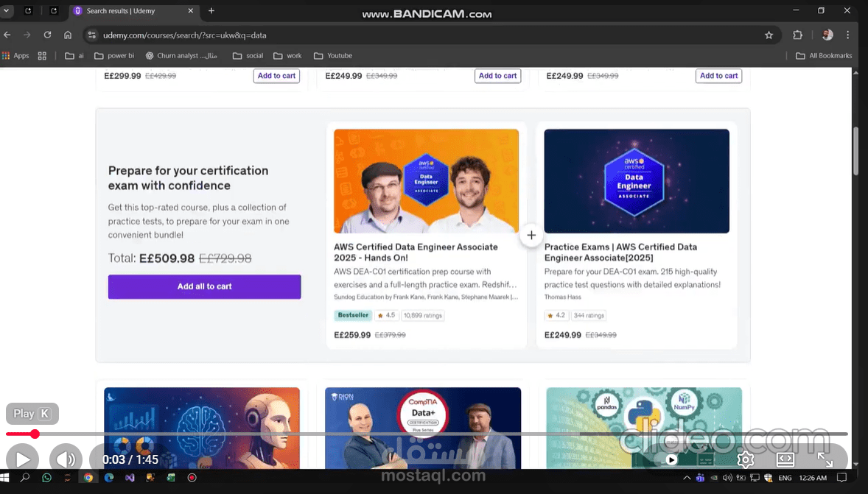Click the tab groups grid icon

[42, 55]
